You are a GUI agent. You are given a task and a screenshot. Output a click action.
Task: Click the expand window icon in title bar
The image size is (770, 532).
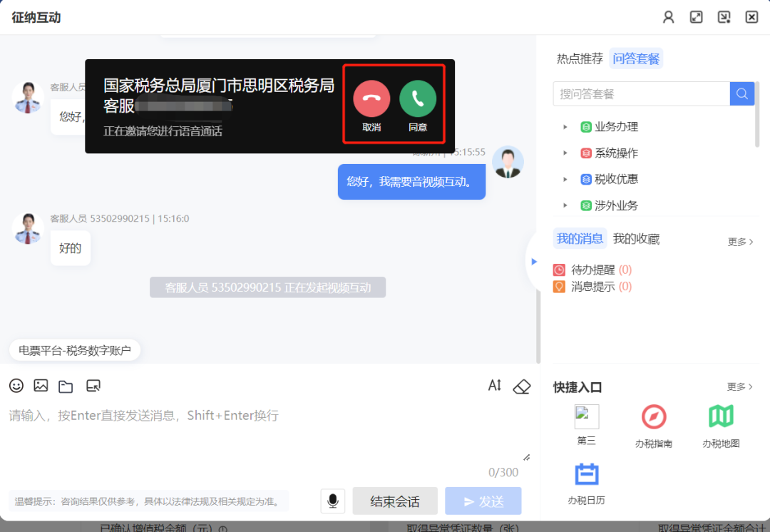pyautogui.click(x=696, y=17)
